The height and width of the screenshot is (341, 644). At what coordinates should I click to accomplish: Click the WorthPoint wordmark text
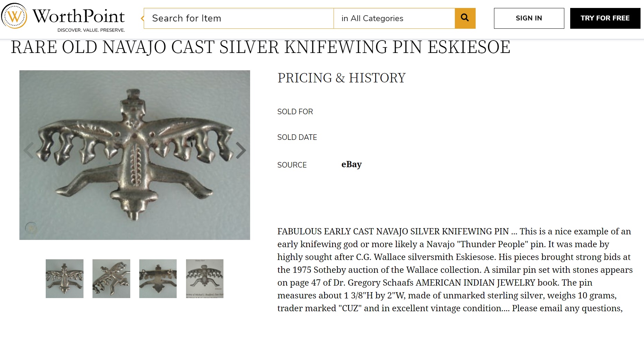tap(78, 17)
